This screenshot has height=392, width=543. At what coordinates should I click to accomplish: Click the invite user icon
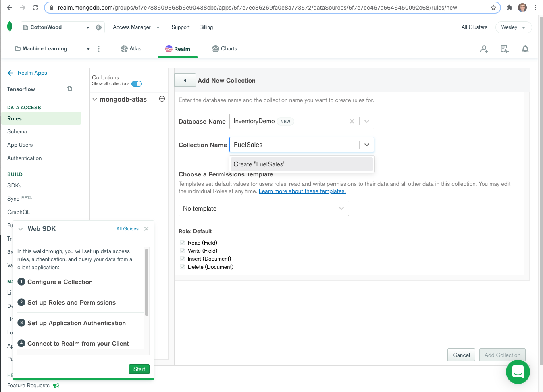(x=484, y=49)
